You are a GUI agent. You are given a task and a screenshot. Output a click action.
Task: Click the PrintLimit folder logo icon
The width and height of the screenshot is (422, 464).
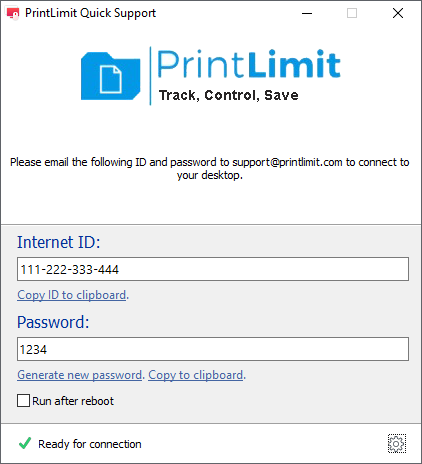coord(111,76)
